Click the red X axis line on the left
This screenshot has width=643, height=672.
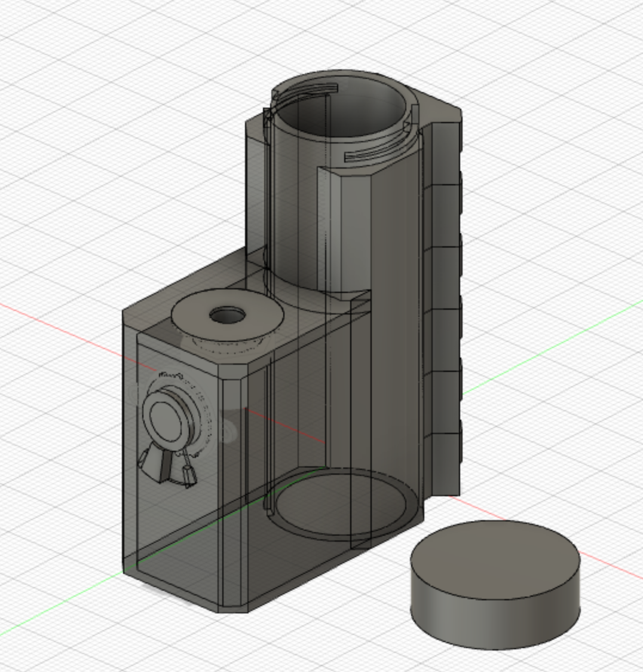coord(60,323)
